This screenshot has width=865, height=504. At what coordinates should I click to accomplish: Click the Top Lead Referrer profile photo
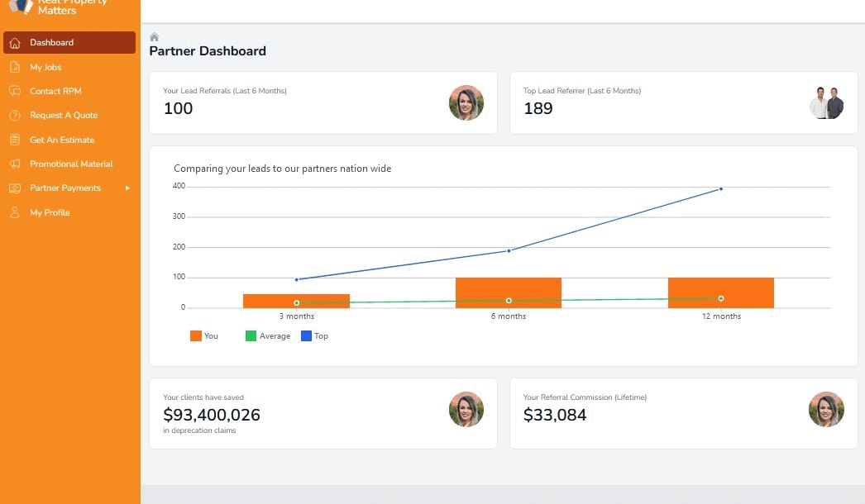[825, 103]
